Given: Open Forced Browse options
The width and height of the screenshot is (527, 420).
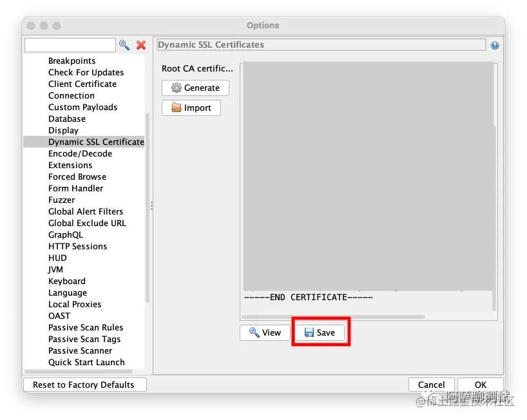Looking at the screenshot, I should (x=77, y=177).
